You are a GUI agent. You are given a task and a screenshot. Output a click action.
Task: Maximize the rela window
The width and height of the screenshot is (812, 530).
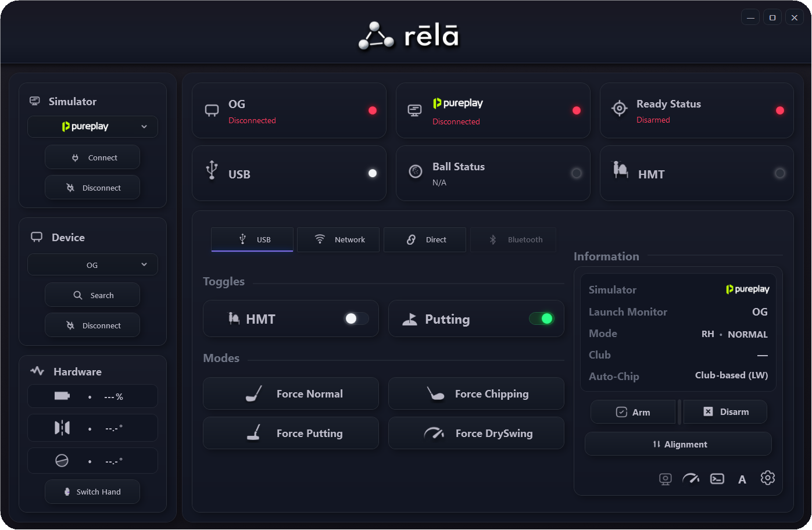772,17
